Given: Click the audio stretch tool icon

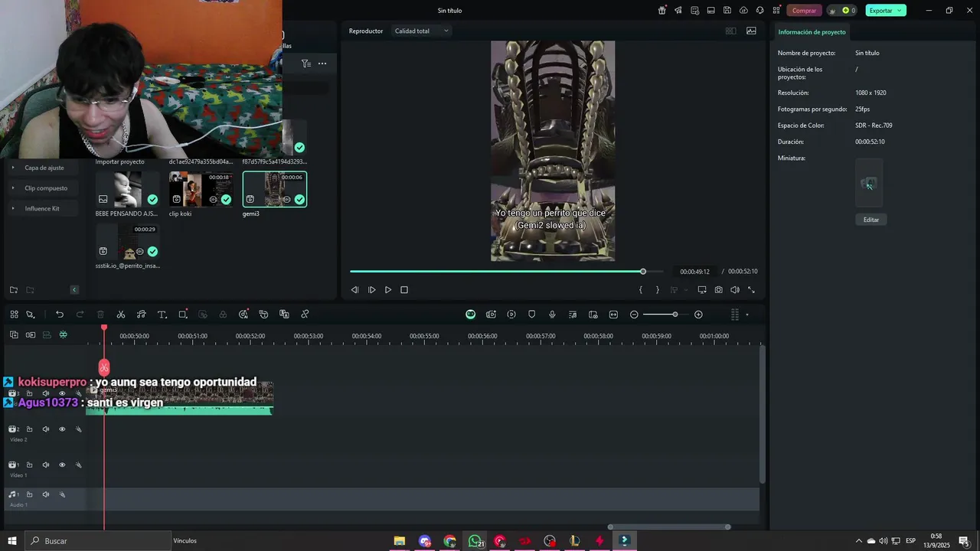Looking at the screenshot, I should [142, 315].
